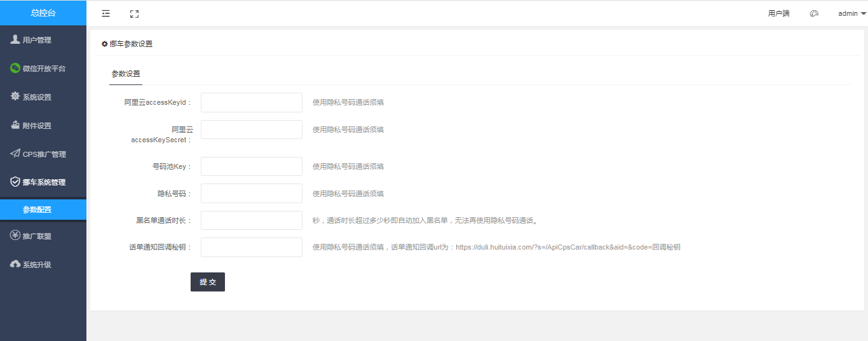
Task: Click the 黑名单通话时长 input box
Action: coord(251,220)
